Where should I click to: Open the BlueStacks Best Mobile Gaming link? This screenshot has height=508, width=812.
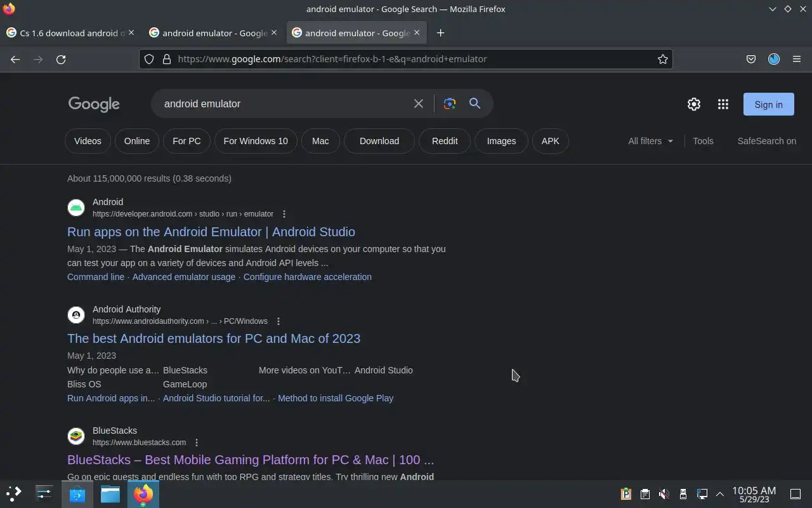251,460
